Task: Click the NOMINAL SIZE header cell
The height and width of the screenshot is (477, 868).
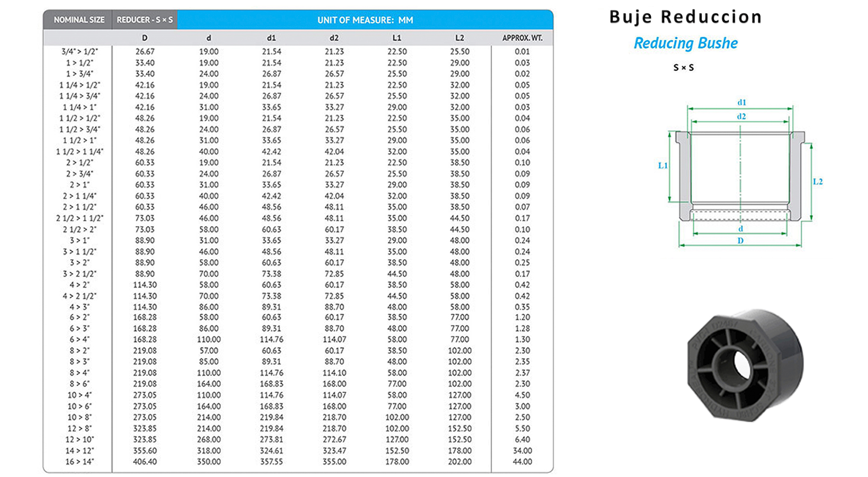Action: [79, 20]
